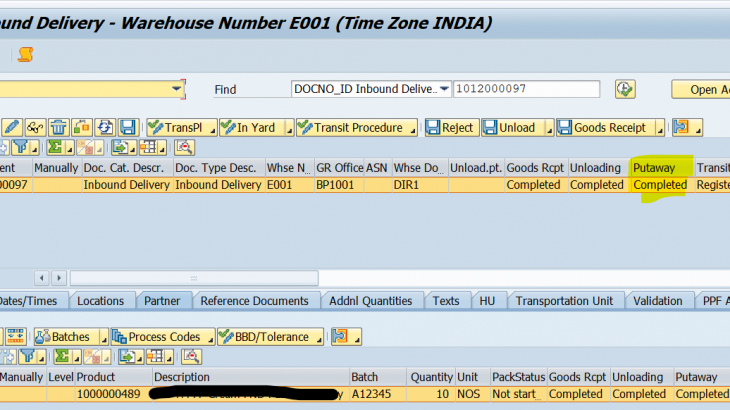Click green sigma total icon in item grid toolbar
Screen dimensions: 730x410
tap(62, 356)
